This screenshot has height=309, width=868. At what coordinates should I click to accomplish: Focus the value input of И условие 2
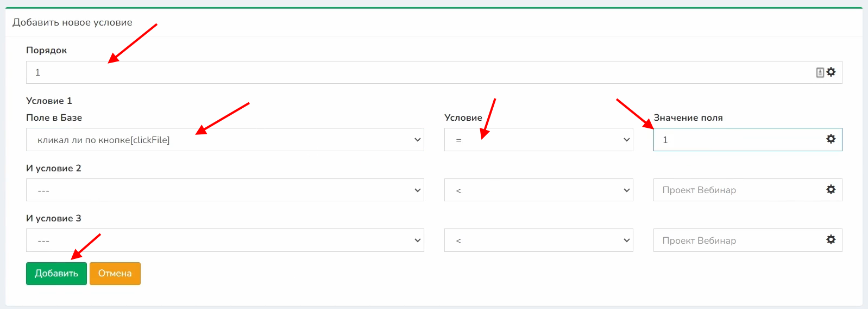[x=739, y=190]
